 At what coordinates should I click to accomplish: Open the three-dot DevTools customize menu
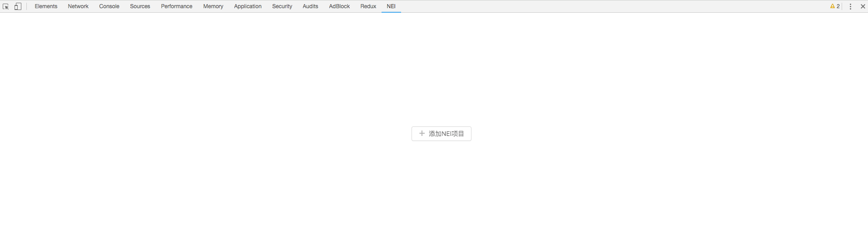[x=850, y=6]
